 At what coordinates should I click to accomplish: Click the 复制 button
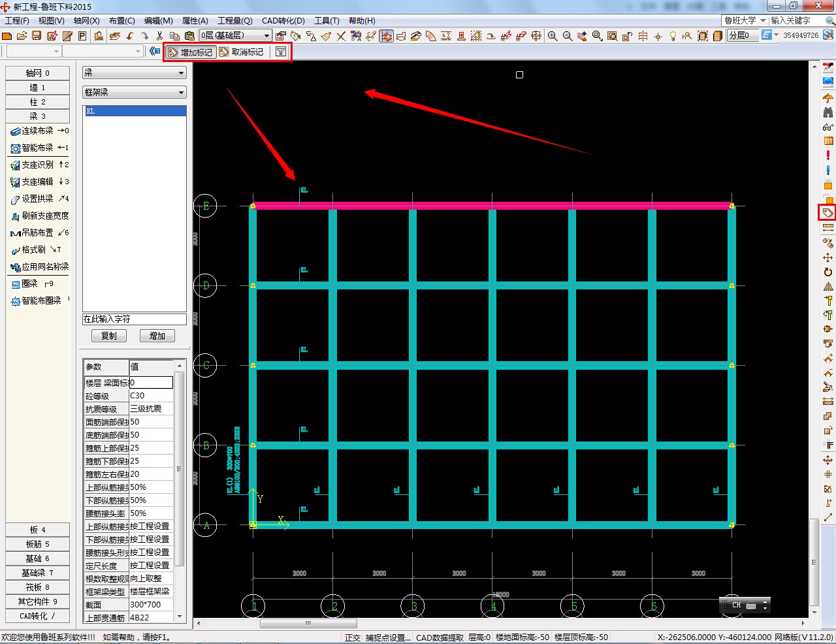point(108,336)
